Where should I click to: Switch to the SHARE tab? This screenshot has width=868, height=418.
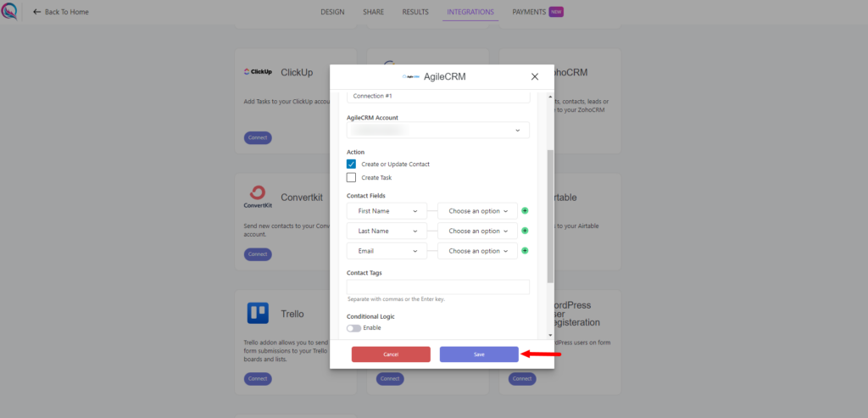(x=373, y=12)
